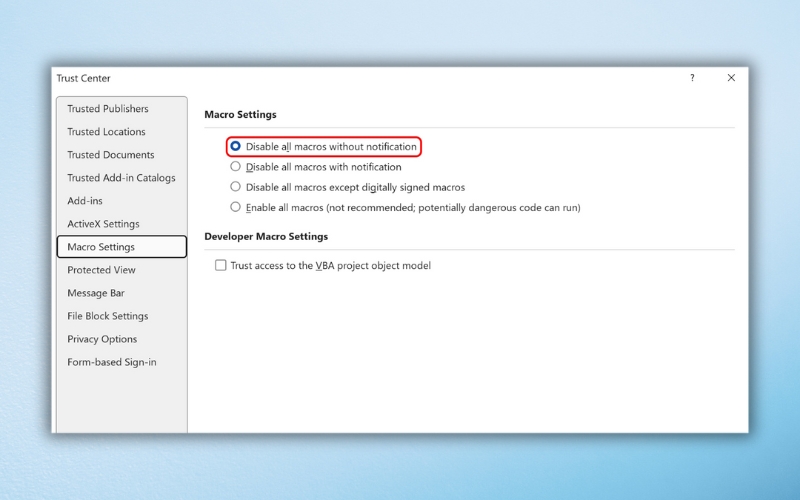Close the Trust Center dialog

tap(731, 78)
